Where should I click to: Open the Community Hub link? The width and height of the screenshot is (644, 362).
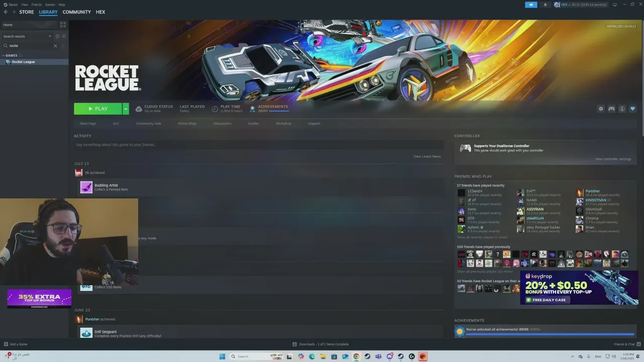[148, 123]
